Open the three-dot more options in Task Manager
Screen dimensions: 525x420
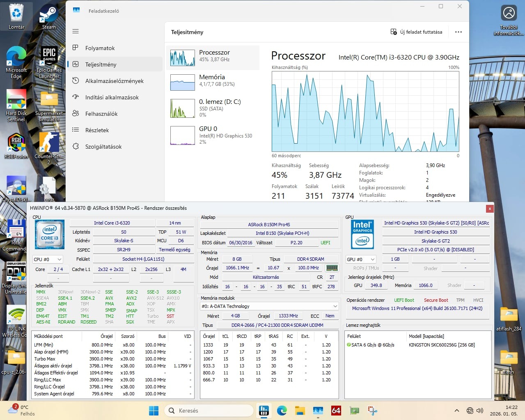[x=459, y=32]
